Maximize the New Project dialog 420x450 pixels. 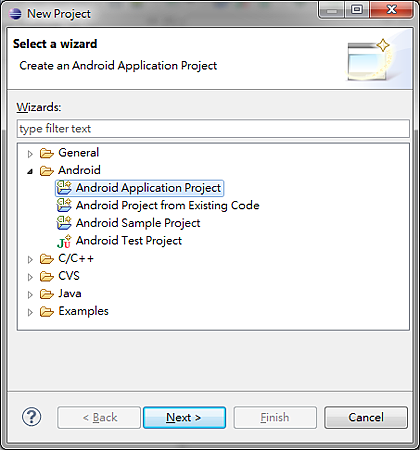357,10
